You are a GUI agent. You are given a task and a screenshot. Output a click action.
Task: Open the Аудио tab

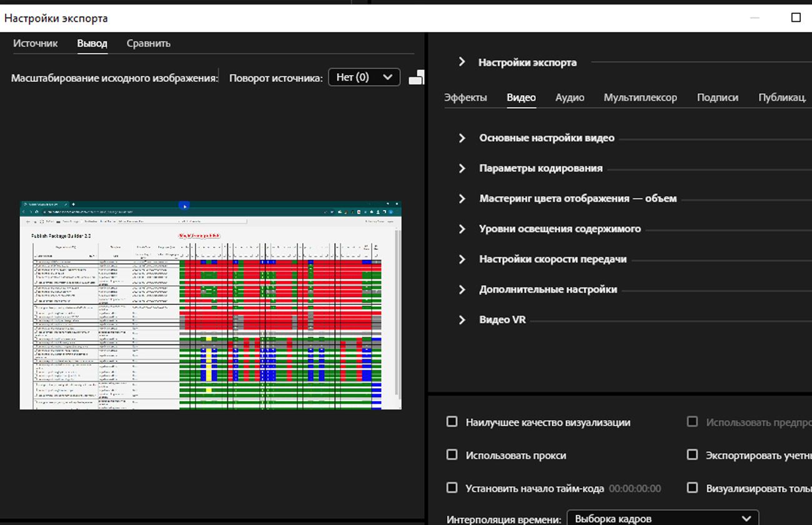pyautogui.click(x=570, y=97)
